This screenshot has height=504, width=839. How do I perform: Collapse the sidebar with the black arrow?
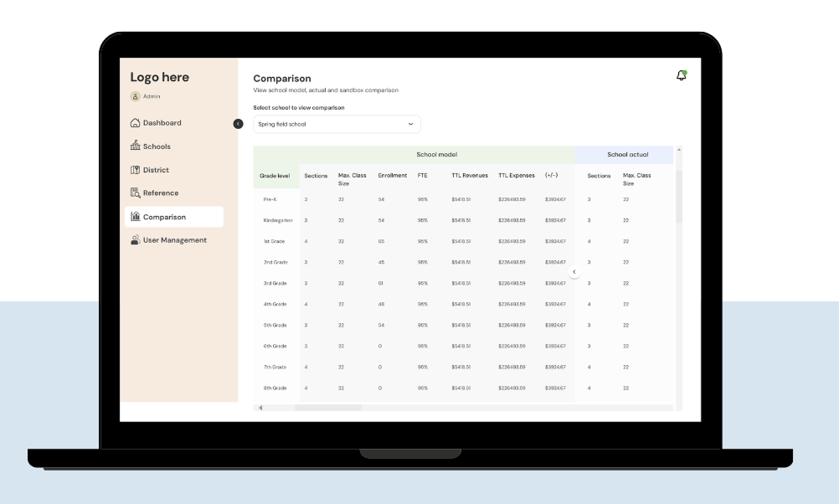coord(238,124)
